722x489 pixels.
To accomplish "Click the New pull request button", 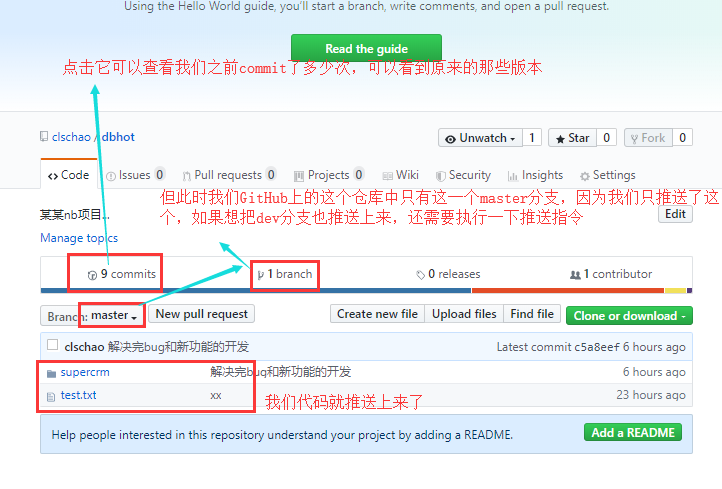I will (202, 314).
